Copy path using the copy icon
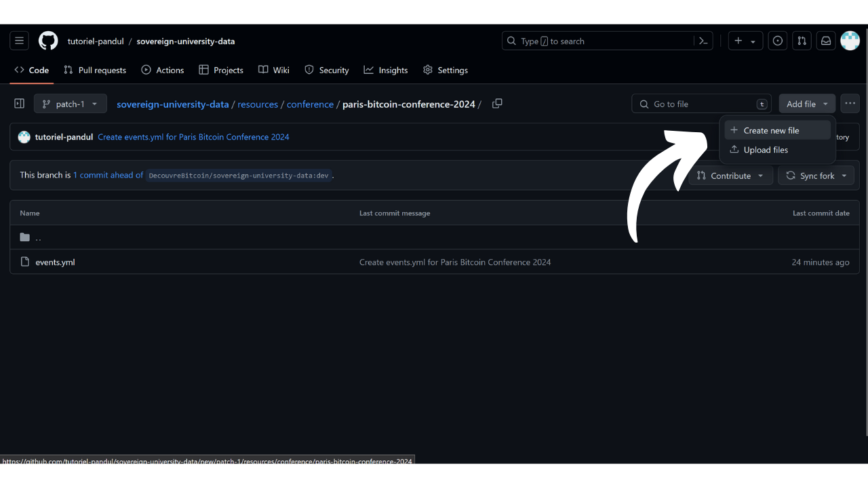This screenshot has width=868, height=488. click(497, 104)
